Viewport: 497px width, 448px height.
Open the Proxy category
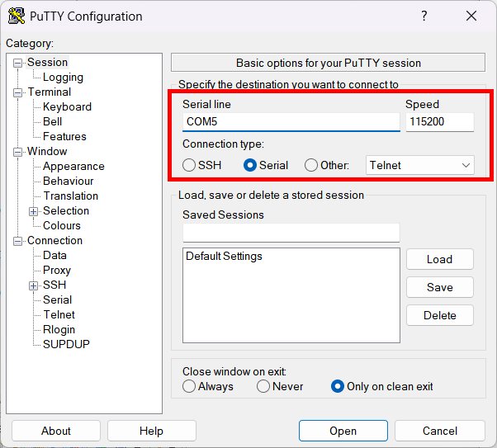pos(57,271)
